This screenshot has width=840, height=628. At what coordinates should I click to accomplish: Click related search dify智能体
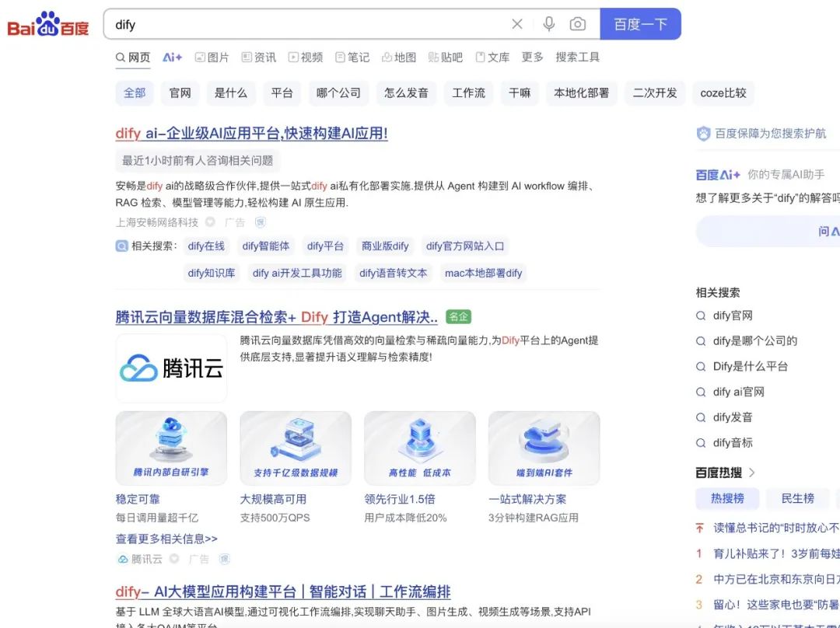(266, 246)
